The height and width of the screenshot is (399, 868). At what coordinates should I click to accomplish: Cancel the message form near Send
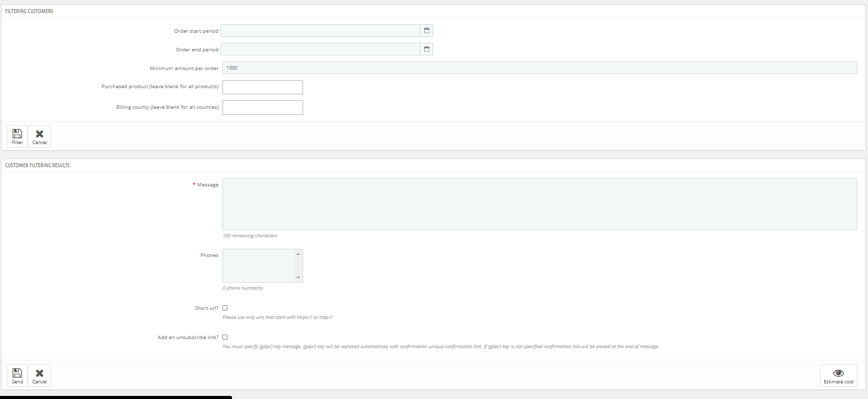[39, 376]
